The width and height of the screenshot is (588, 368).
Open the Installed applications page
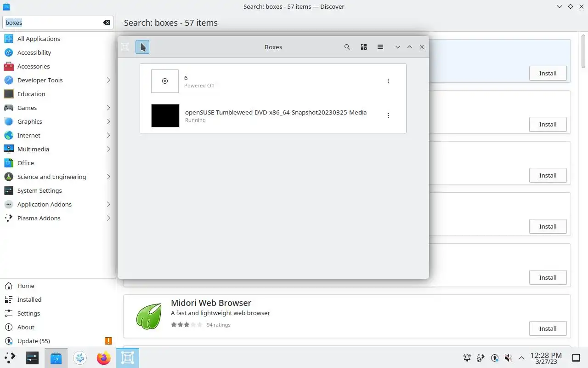(58, 299)
